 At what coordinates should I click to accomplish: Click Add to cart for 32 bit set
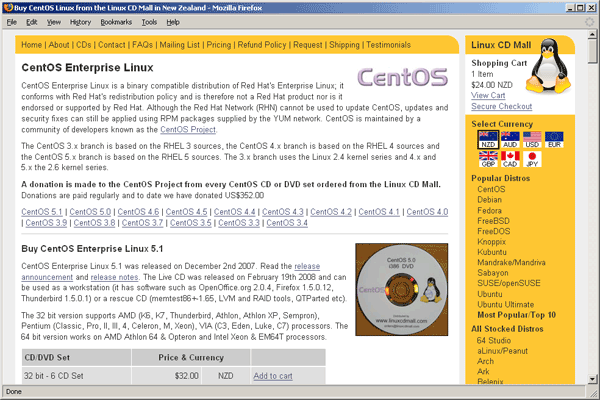pyautogui.click(x=273, y=376)
